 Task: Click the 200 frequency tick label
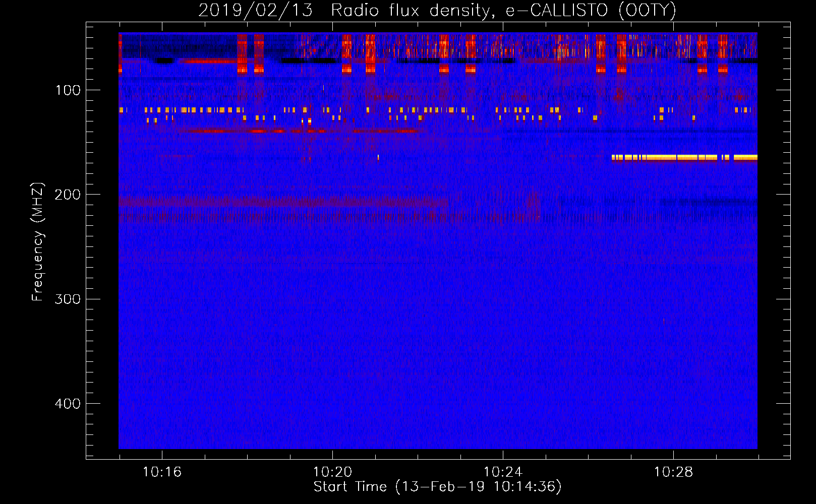coord(68,195)
